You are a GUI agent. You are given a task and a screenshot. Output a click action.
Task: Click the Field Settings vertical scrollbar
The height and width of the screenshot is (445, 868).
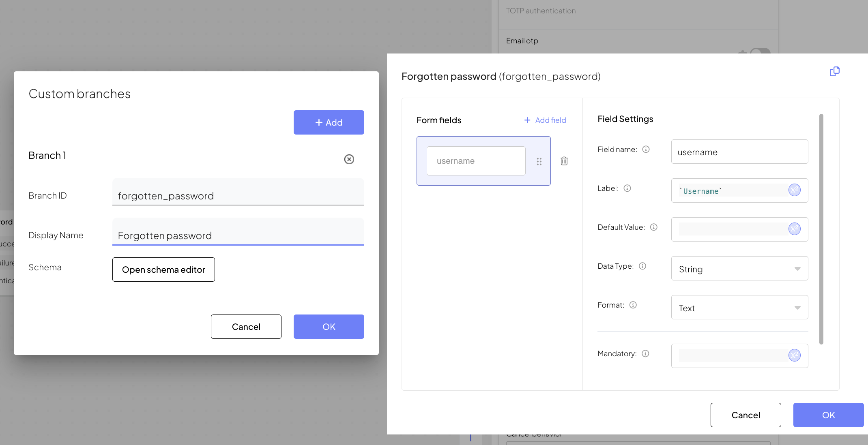coord(821,229)
